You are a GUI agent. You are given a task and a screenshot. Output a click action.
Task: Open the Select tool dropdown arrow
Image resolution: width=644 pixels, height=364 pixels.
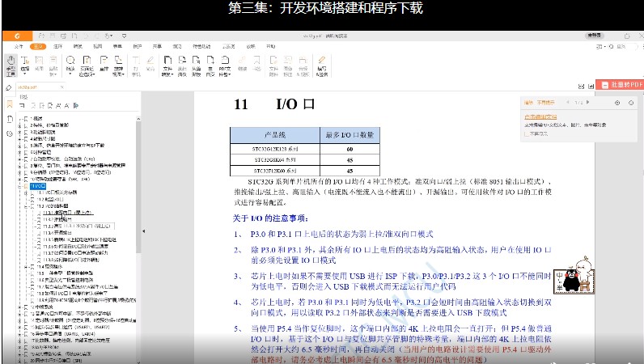click(25, 74)
